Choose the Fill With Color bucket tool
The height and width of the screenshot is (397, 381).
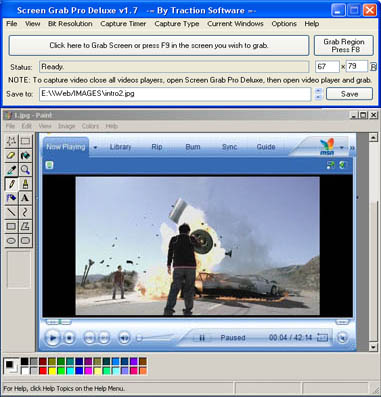25,155
